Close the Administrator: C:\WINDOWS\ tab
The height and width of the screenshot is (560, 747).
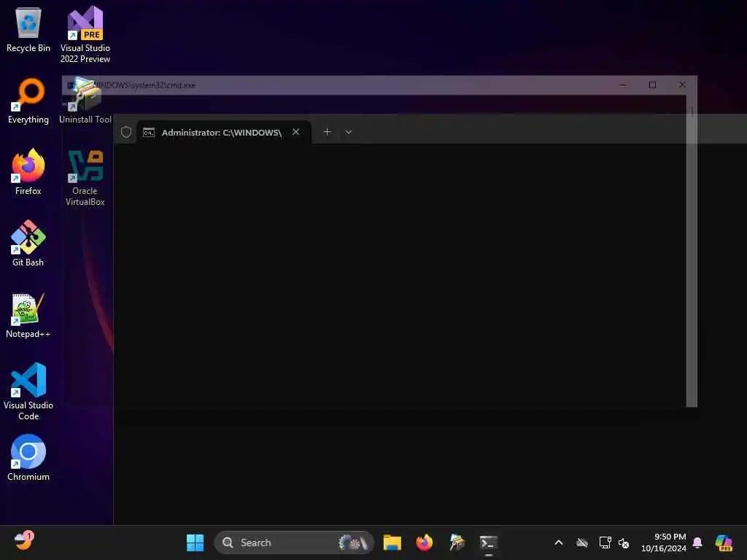(296, 132)
